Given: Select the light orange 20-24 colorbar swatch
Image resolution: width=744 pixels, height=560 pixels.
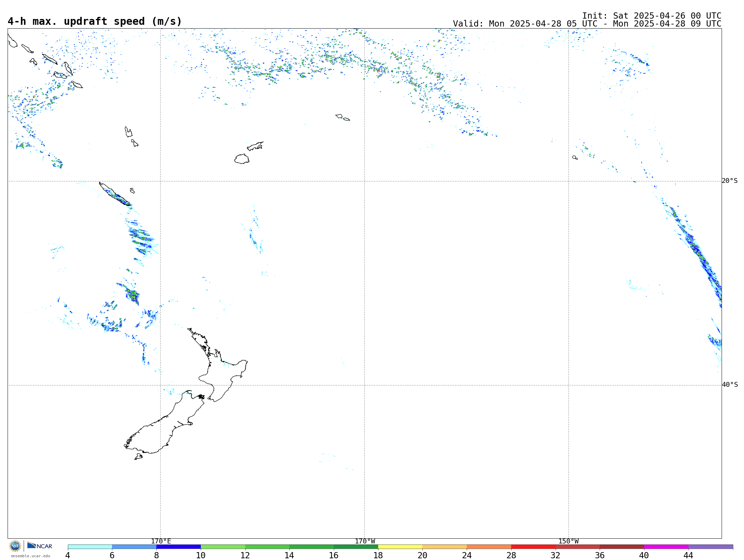Looking at the screenshot, I should coord(445,547).
